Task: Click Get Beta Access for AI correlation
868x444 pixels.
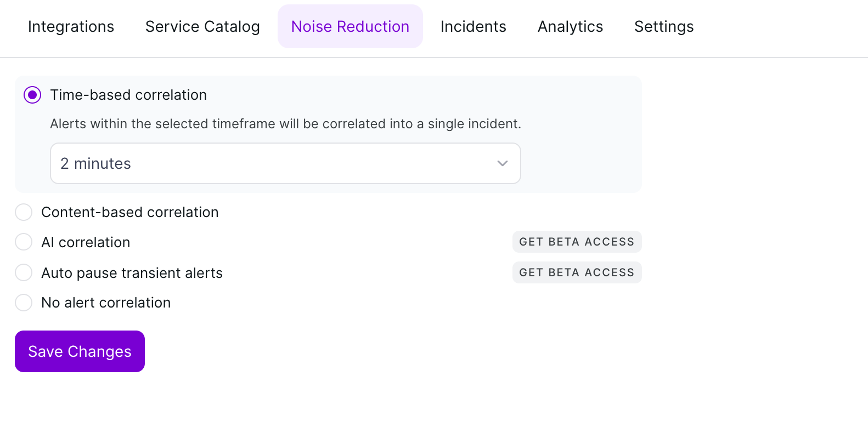Action: coord(577,242)
